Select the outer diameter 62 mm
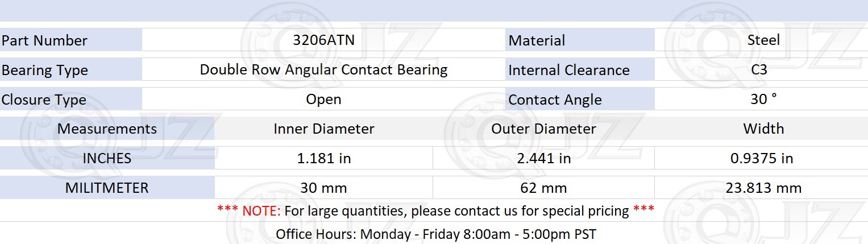 pos(543,188)
